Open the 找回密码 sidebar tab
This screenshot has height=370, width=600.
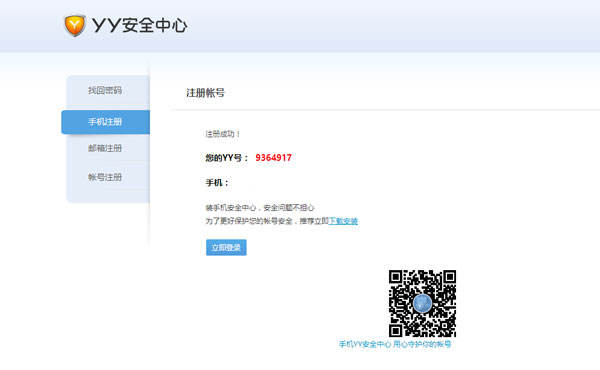[105, 90]
